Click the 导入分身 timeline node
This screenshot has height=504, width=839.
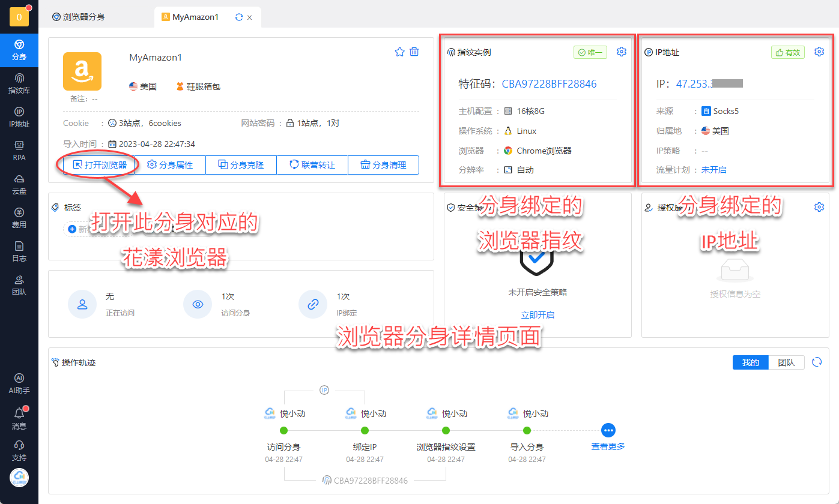(x=527, y=430)
